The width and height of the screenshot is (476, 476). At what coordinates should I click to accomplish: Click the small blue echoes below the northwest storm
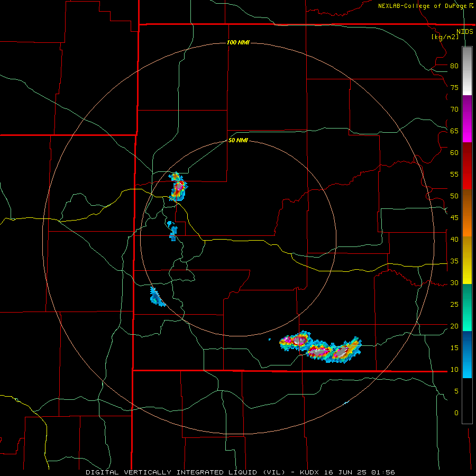coord(172,231)
